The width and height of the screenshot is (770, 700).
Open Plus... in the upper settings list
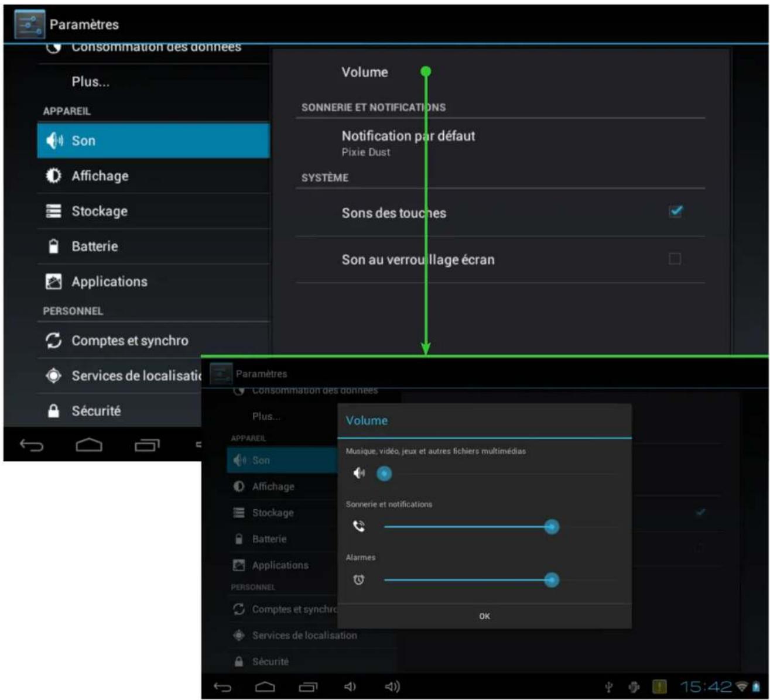(153, 82)
